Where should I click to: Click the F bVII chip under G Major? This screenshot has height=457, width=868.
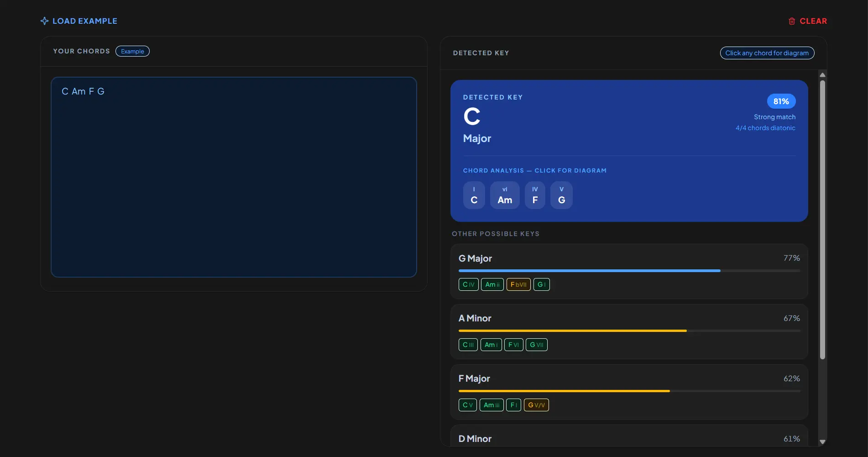518,284
